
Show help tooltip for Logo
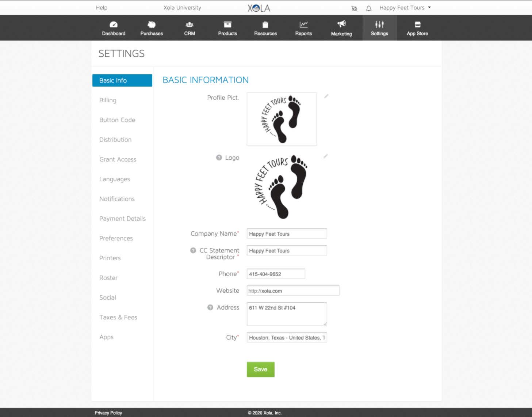[x=219, y=158]
